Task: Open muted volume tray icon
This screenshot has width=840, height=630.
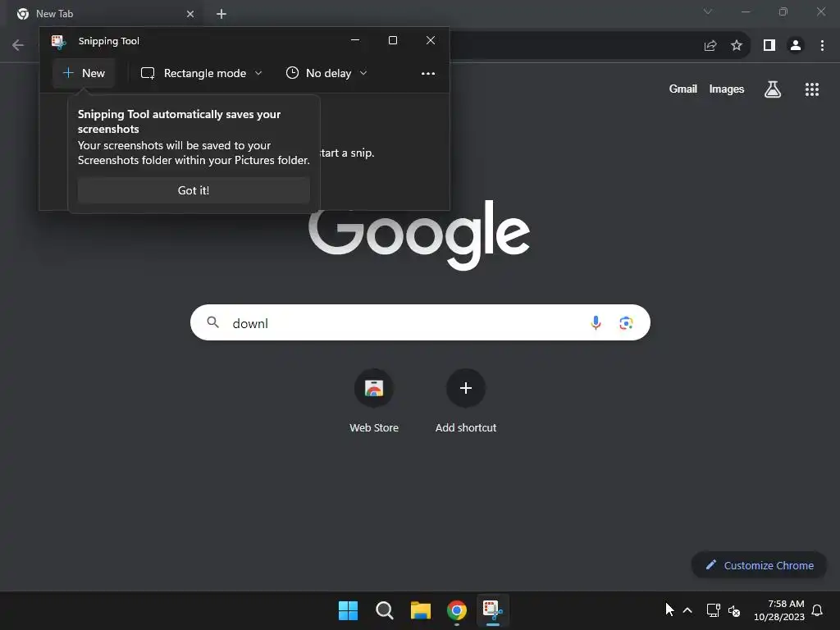Action: tap(734, 610)
